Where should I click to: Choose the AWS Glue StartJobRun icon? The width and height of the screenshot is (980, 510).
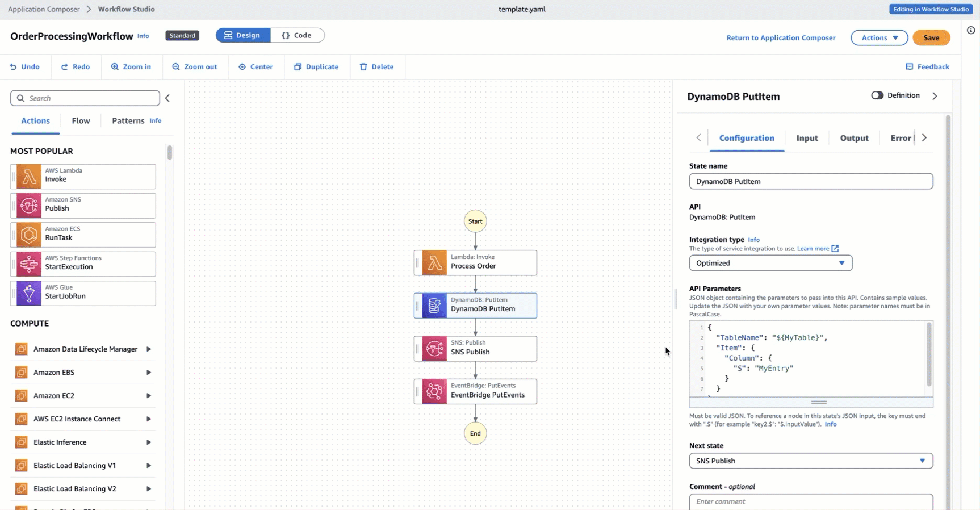pos(29,294)
